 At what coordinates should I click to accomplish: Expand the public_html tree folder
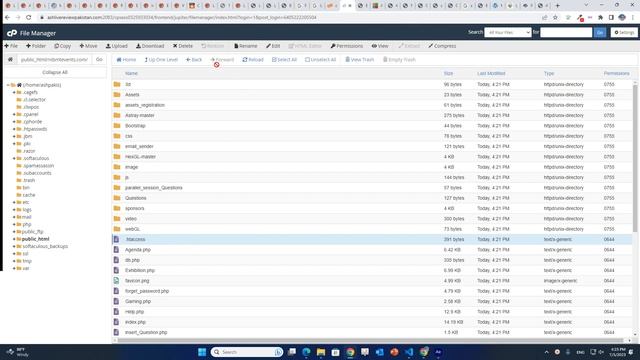14,239
